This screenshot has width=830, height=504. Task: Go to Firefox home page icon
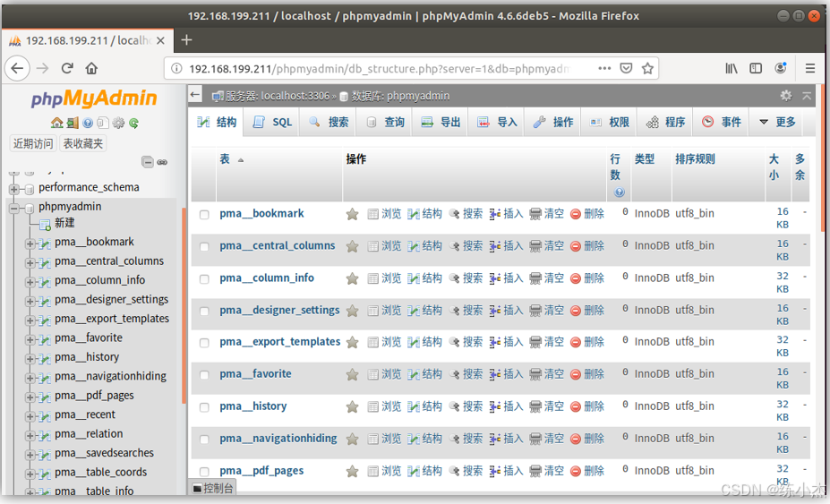pos(91,68)
